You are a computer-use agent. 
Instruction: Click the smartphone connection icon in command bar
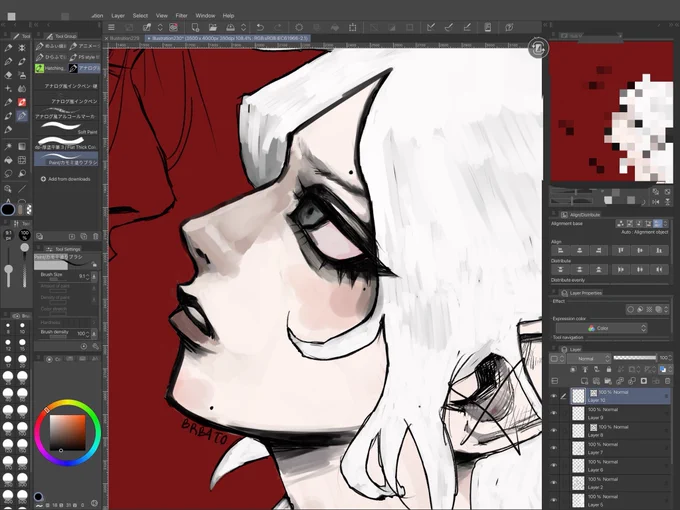487,27
